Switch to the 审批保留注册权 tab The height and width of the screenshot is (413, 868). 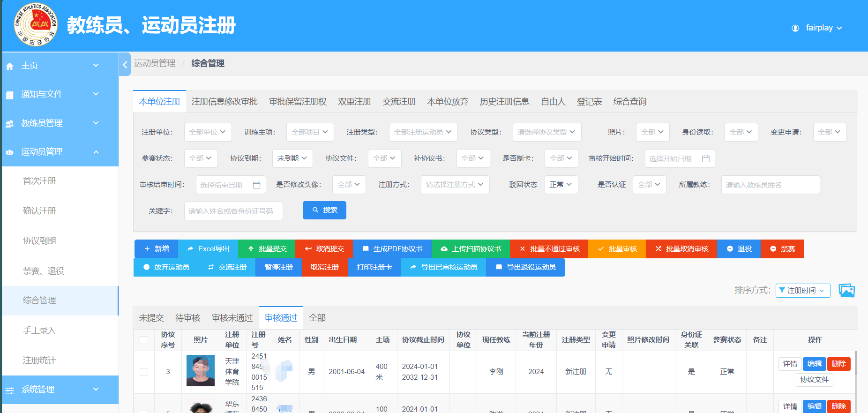[x=298, y=102]
